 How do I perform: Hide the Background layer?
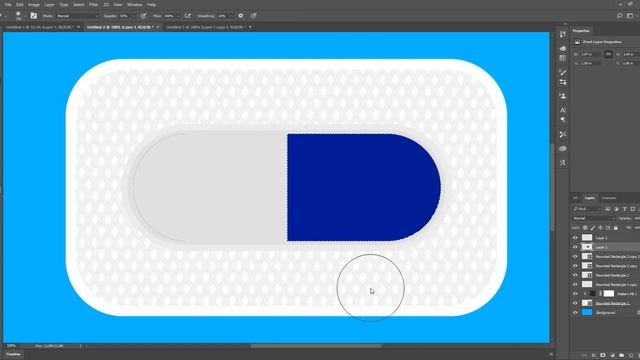point(575,312)
